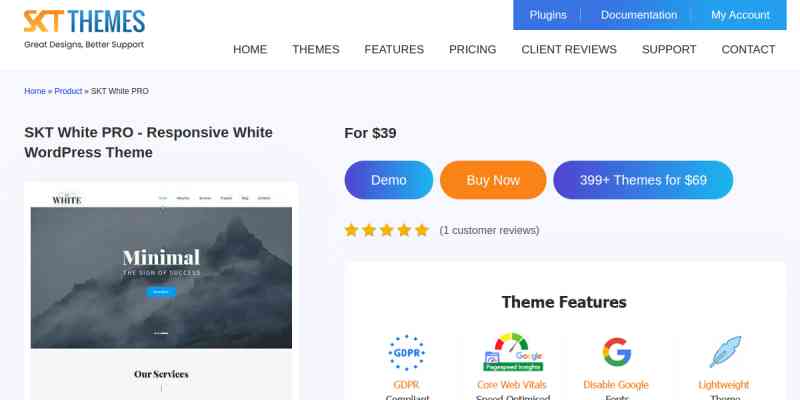Click the five-star rating icons

click(x=387, y=231)
